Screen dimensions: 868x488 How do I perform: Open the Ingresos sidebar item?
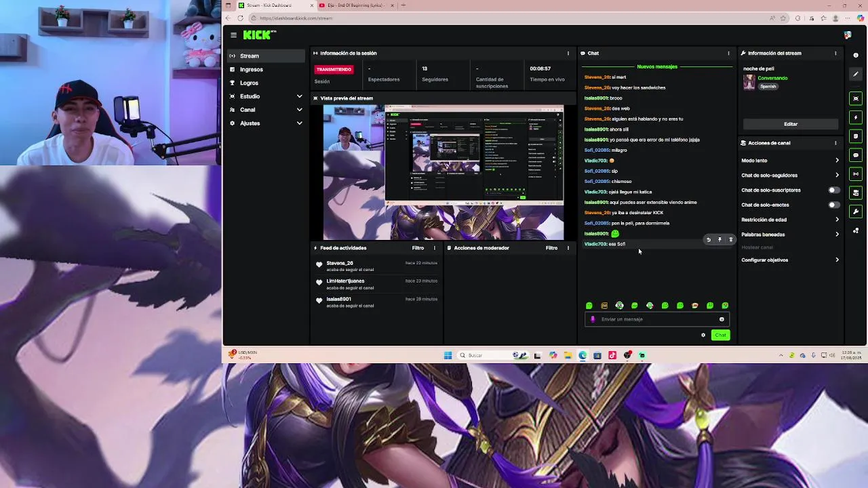point(265,69)
